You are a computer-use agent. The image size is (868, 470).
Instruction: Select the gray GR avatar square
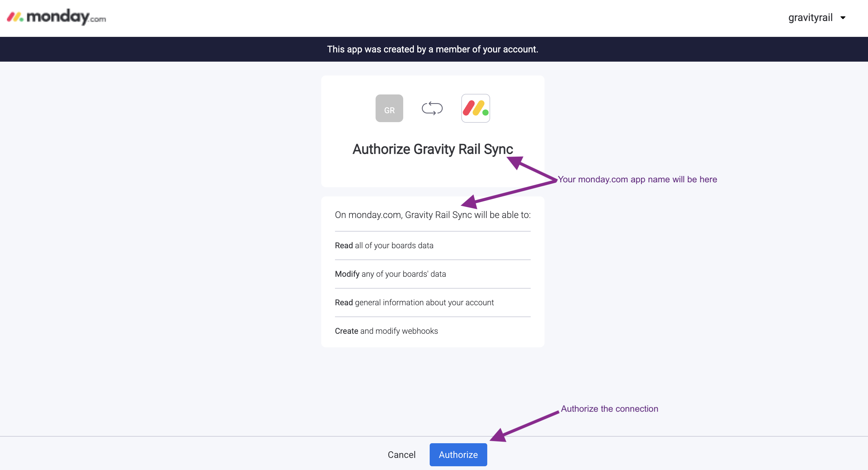click(x=389, y=108)
